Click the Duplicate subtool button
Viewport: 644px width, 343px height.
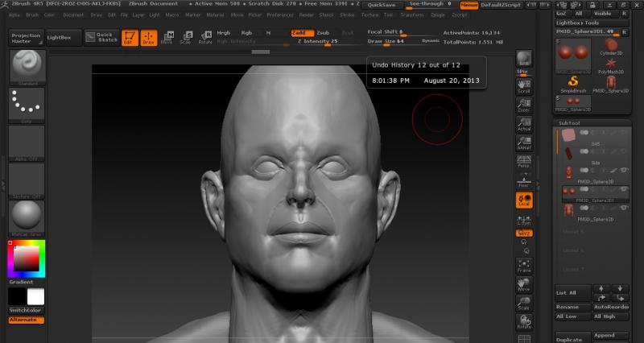click(573, 339)
